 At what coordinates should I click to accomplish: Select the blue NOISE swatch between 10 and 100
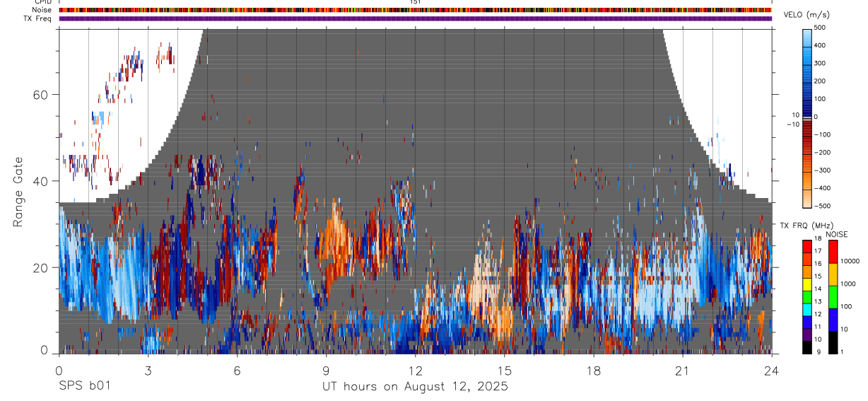click(832, 320)
